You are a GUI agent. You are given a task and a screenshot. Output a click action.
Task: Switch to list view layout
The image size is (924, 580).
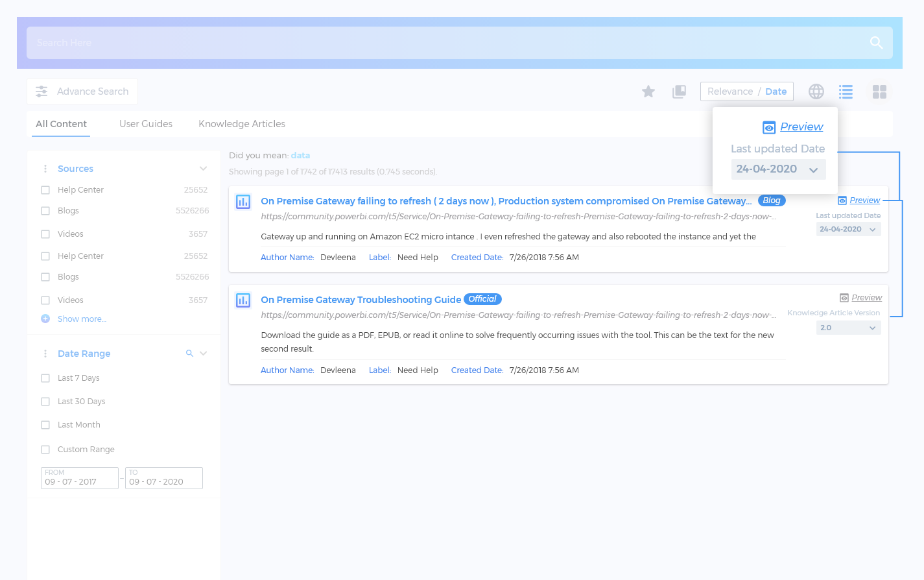coord(846,91)
